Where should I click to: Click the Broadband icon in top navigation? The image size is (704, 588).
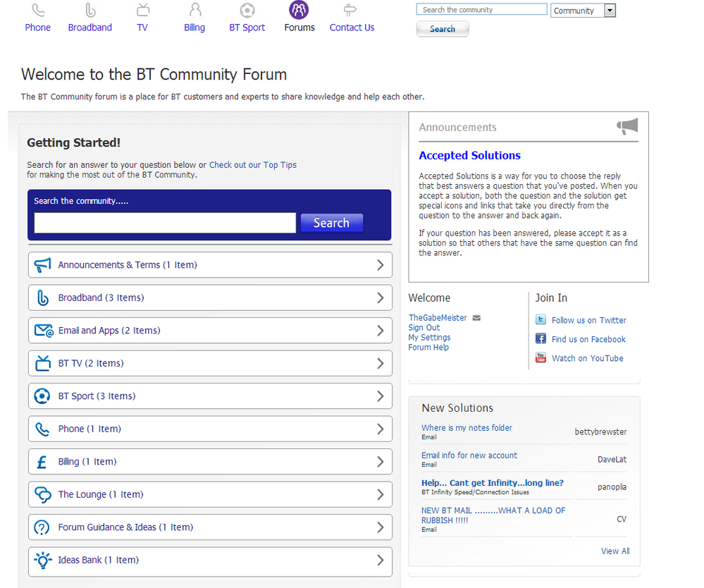pyautogui.click(x=89, y=10)
